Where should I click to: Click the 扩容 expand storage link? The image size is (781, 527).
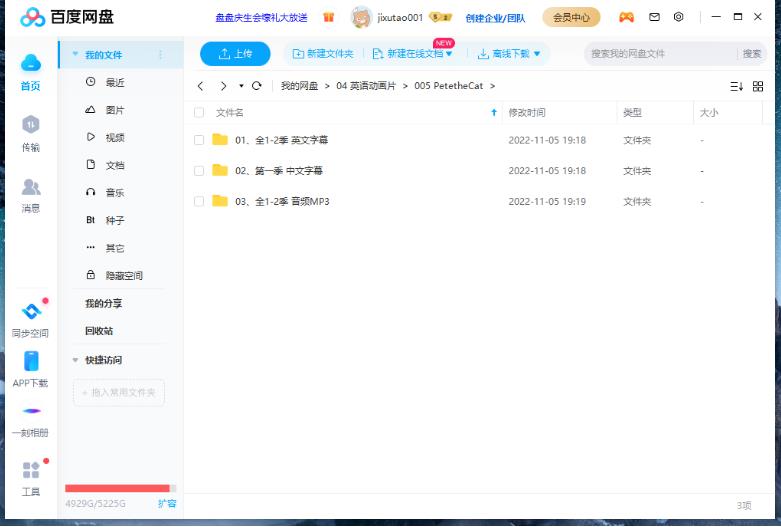tap(167, 504)
